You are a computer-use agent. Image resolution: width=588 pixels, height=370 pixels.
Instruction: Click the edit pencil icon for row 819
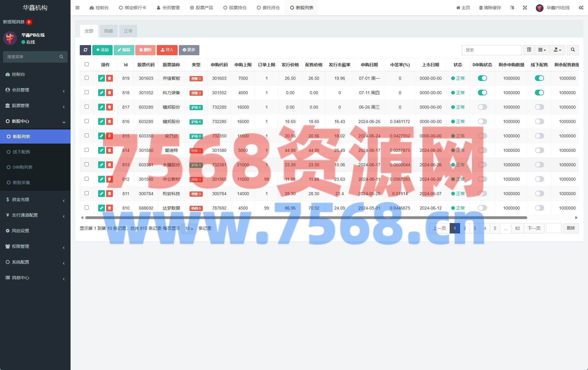click(101, 78)
